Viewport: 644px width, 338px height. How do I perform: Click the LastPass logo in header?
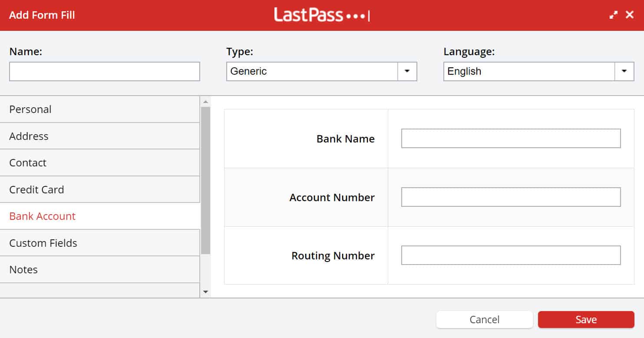point(322,15)
